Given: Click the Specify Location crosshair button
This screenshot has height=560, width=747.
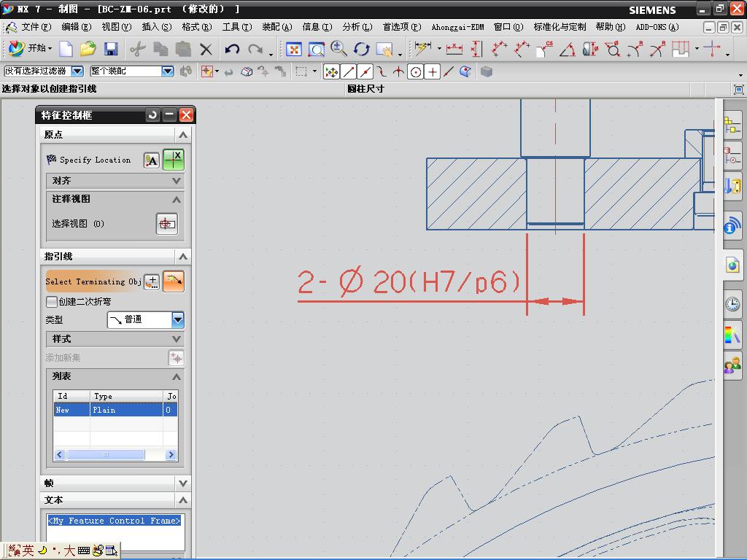Looking at the screenshot, I should pyautogui.click(x=174, y=160).
